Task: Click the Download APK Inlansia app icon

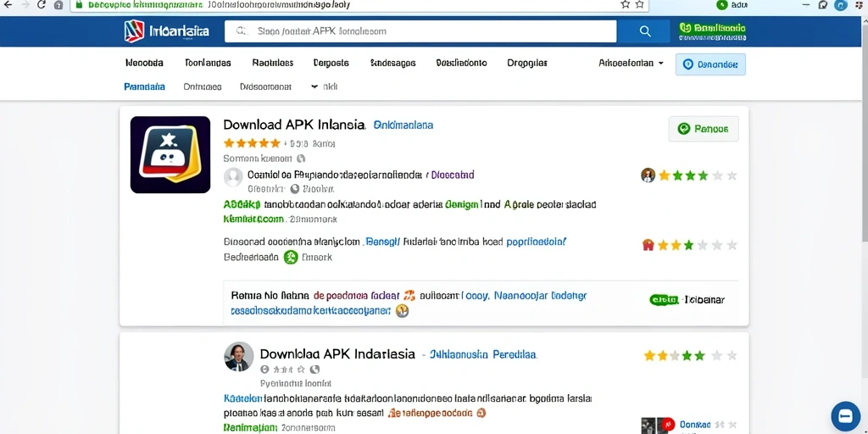Action: click(170, 154)
